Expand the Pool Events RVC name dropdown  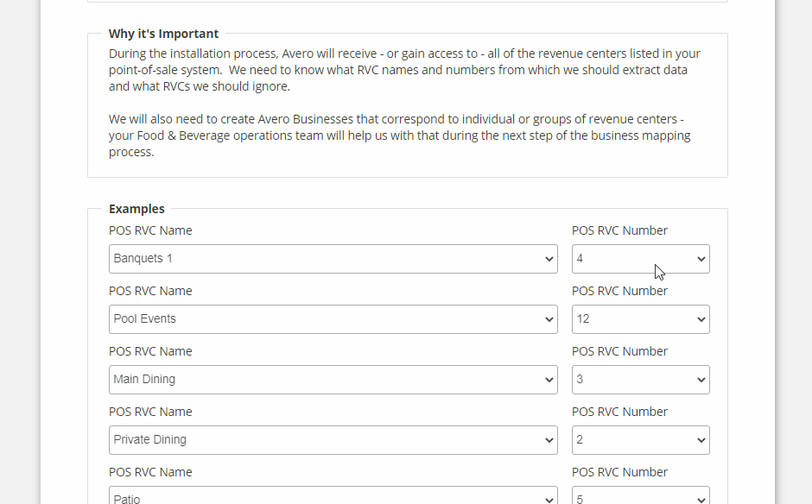coord(333,319)
